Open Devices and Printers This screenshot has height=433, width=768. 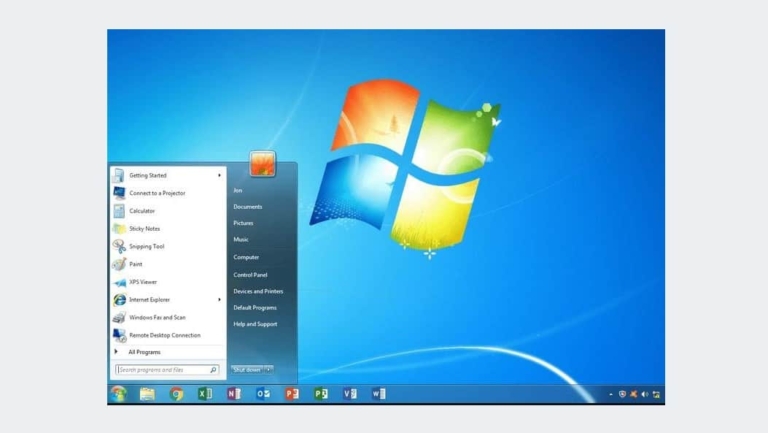(258, 291)
